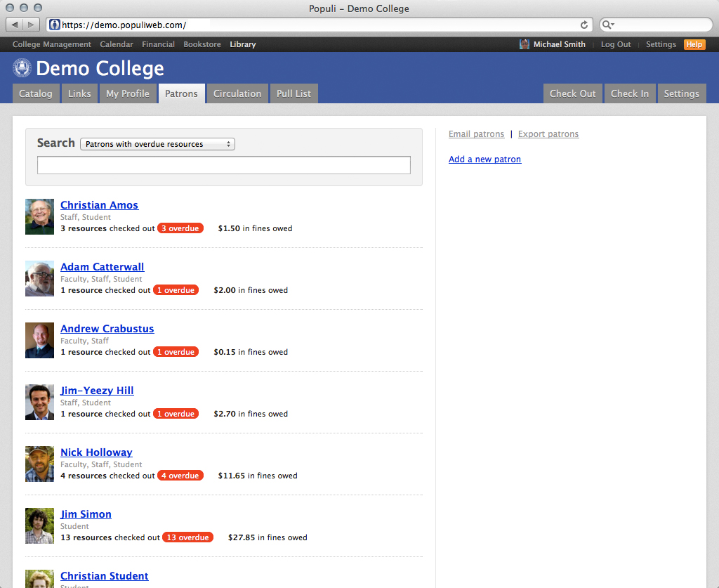The width and height of the screenshot is (719, 588).
Task: Click the patron search text field
Action: pos(224,165)
